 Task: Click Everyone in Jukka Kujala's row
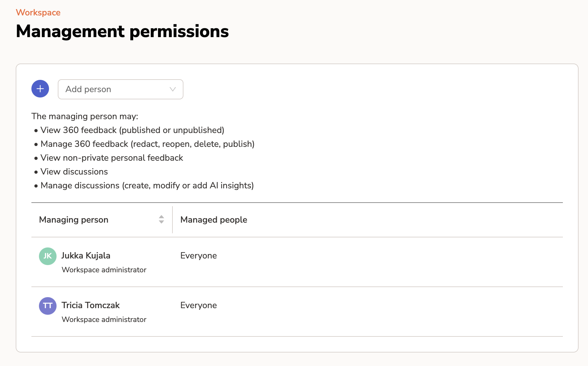pos(199,256)
